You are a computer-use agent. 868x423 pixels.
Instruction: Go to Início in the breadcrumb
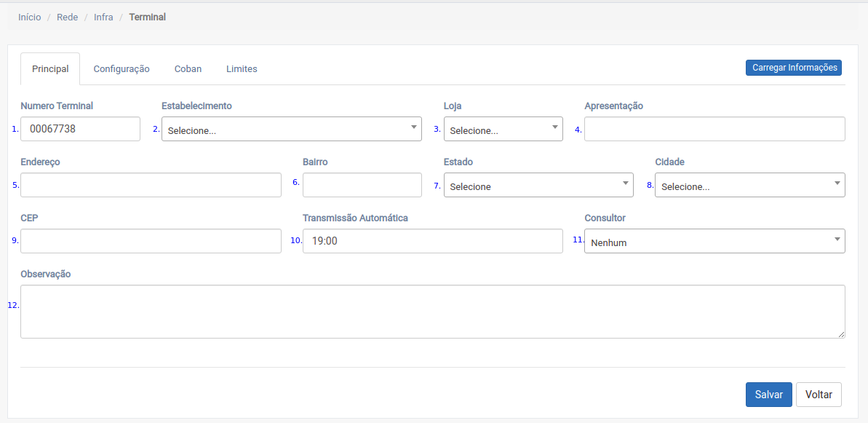click(30, 17)
